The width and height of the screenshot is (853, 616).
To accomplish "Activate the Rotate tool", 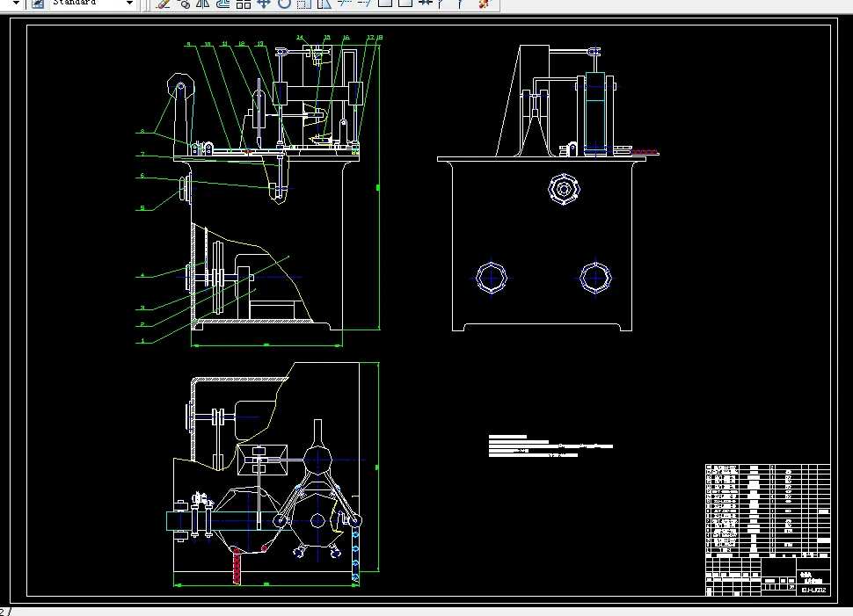I will pyautogui.click(x=284, y=4).
